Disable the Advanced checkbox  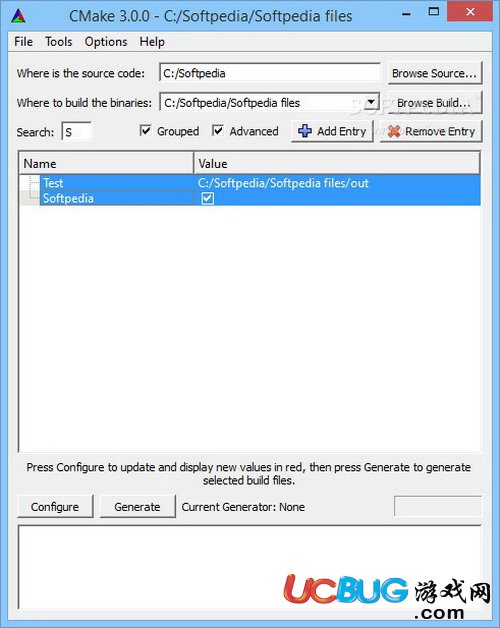pos(218,131)
